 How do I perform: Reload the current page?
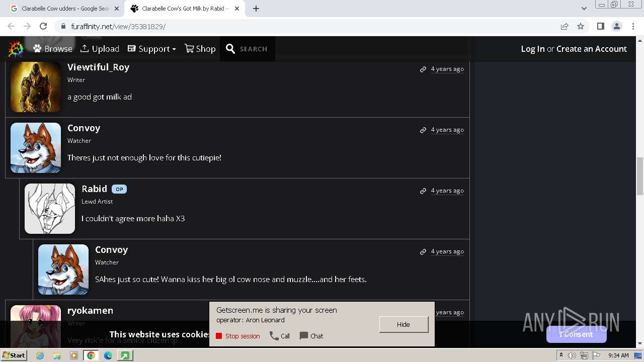(x=43, y=26)
